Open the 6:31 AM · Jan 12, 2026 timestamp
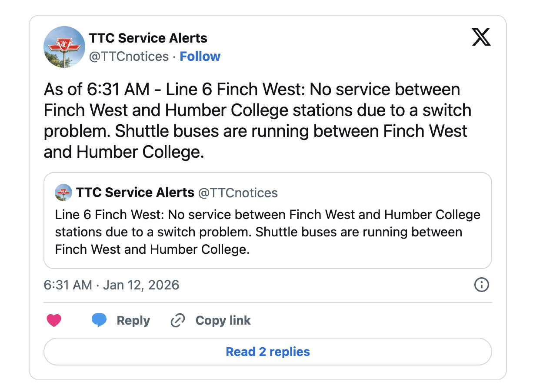 point(112,285)
